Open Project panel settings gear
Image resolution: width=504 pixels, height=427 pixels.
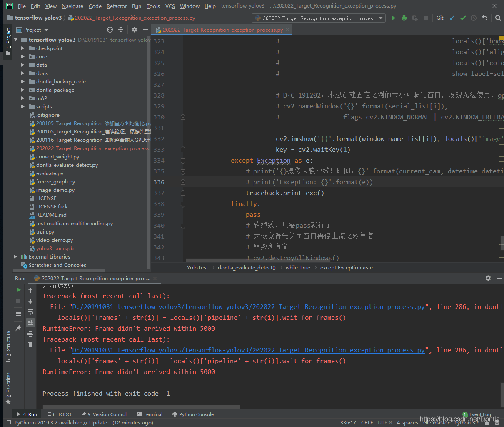tap(134, 30)
